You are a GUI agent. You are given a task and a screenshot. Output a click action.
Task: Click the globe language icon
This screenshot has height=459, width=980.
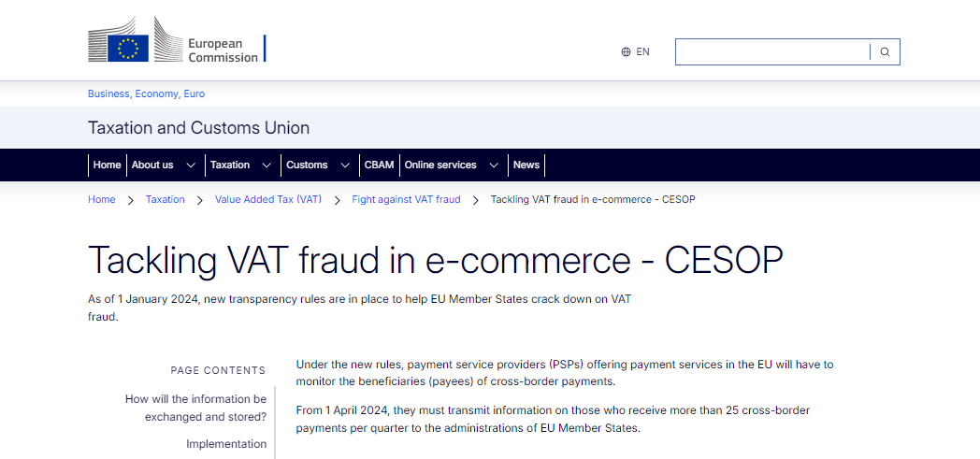coord(626,52)
